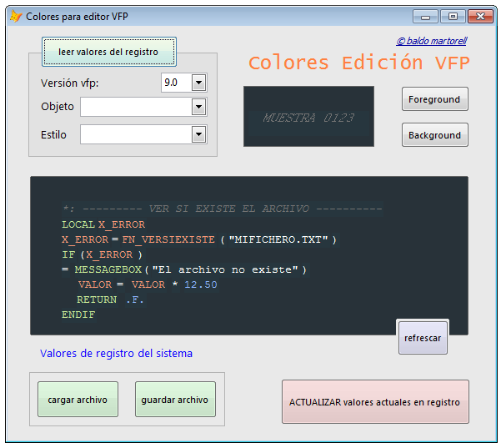Open the Versión vfp dropdown arrow
This screenshot has width=501, height=448.
[198, 83]
